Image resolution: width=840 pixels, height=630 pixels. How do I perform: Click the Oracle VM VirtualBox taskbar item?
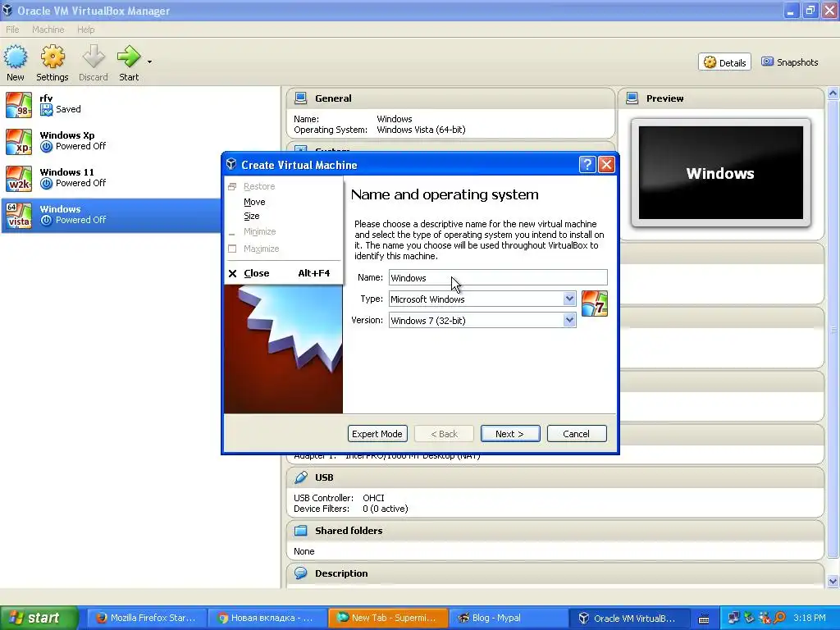click(x=629, y=618)
